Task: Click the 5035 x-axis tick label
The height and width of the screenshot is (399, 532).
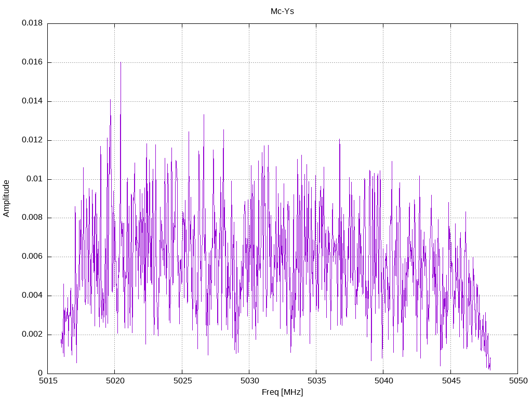Action: click(x=317, y=381)
